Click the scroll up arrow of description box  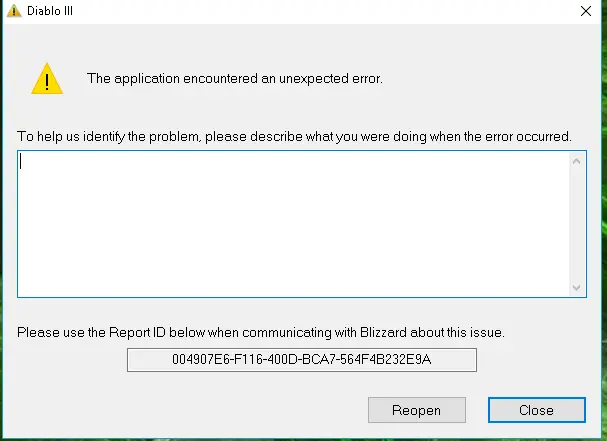click(577, 161)
